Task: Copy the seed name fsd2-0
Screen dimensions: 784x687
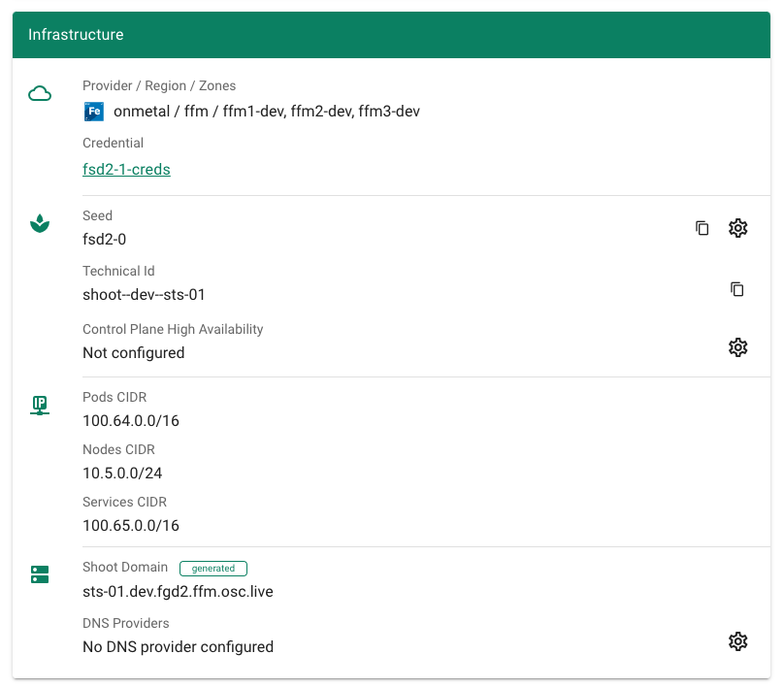Action: pos(702,228)
